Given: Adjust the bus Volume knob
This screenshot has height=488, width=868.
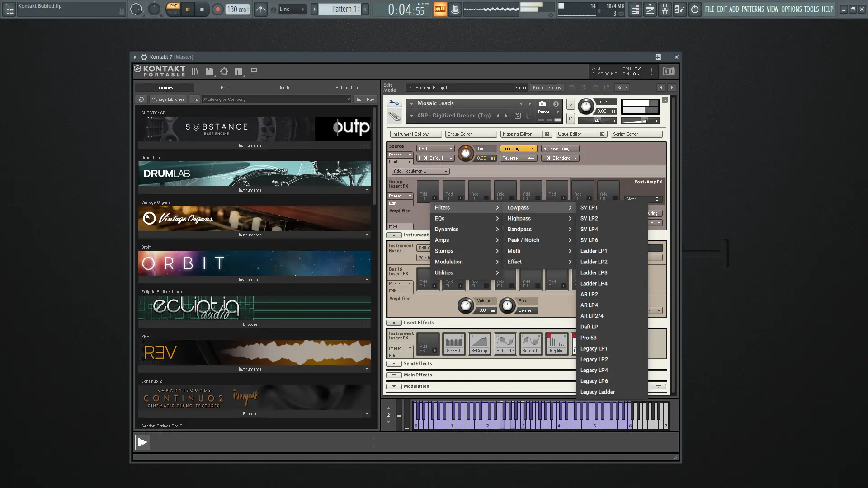Looking at the screenshot, I should click(465, 306).
